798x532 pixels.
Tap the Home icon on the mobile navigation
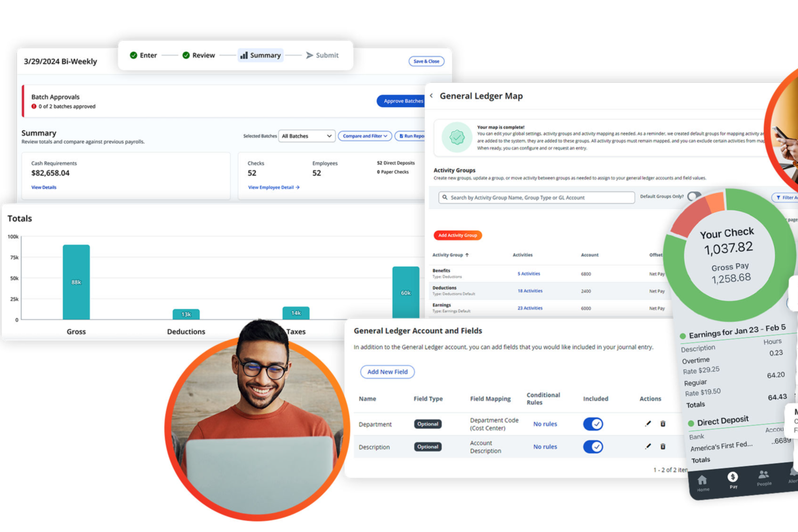703,479
